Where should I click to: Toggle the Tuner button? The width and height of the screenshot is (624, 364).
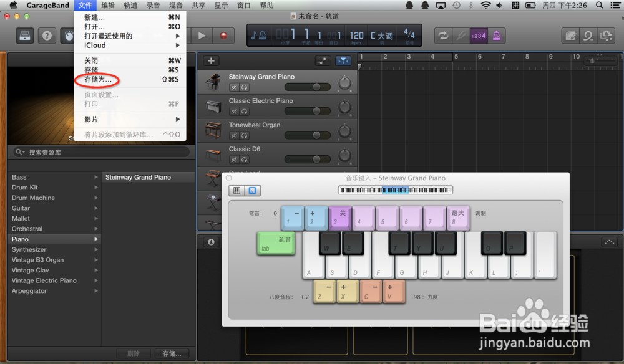click(x=461, y=36)
